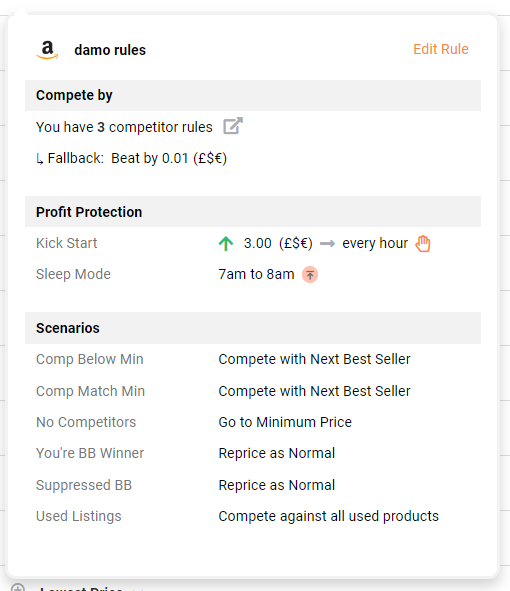Click the Amazon logo icon

tap(47, 50)
